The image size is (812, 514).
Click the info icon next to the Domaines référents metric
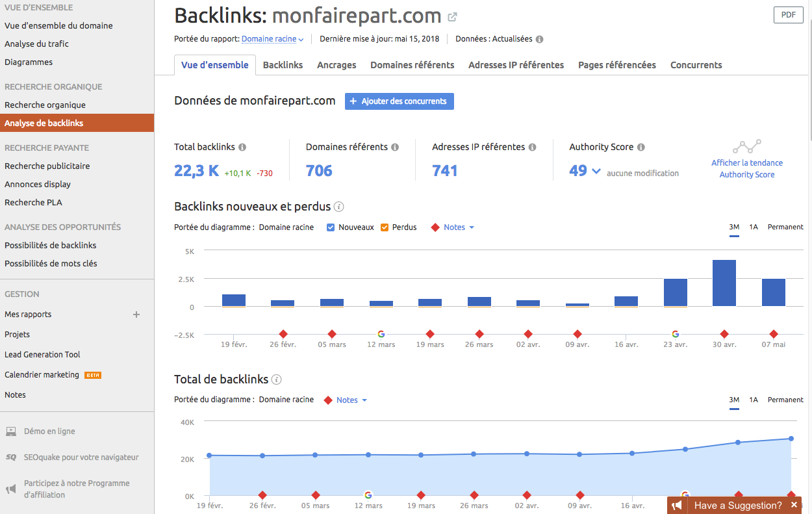(395, 148)
